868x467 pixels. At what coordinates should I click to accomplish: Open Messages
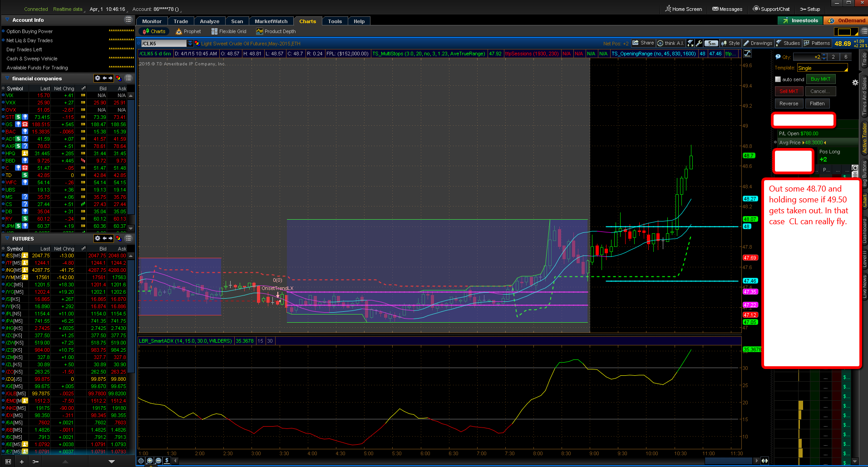coord(727,9)
